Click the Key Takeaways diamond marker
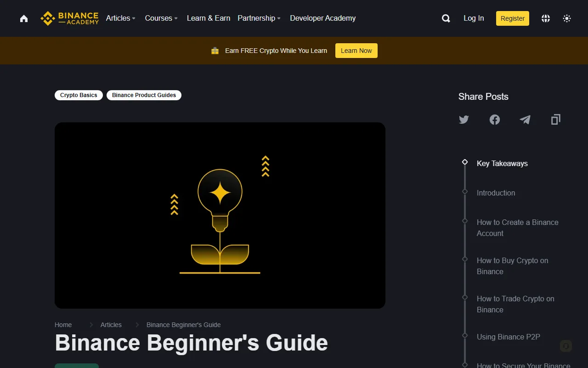This screenshot has height=368, width=588. [465, 162]
